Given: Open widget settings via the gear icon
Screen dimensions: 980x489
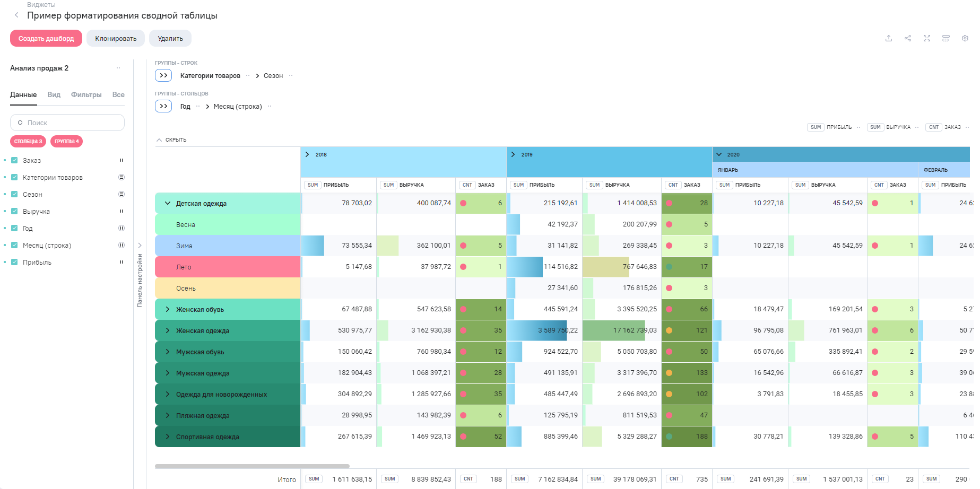Looking at the screenshot, I should click(965, 38).
